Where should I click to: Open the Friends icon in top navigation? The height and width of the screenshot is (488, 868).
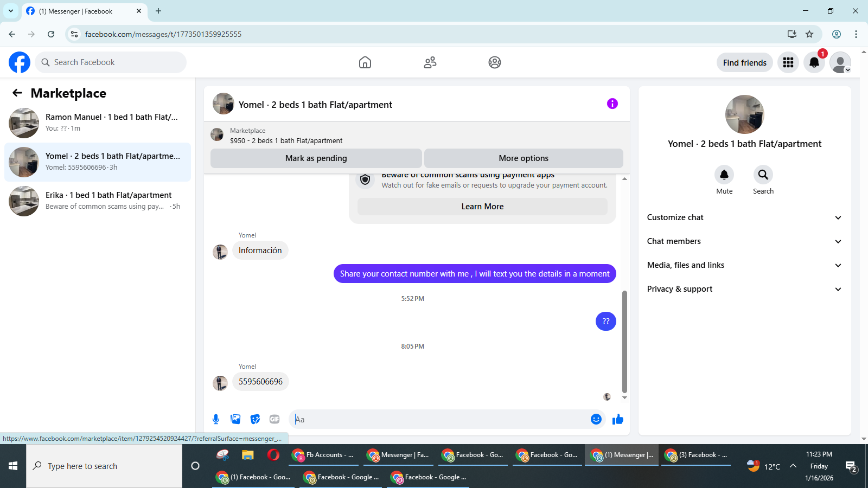[x=430, y=62]
